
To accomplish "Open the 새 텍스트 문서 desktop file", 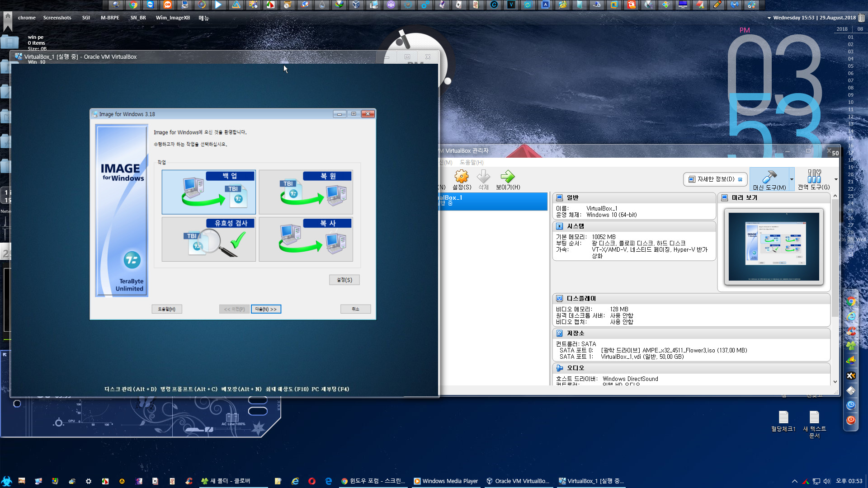I will (814, 425).
